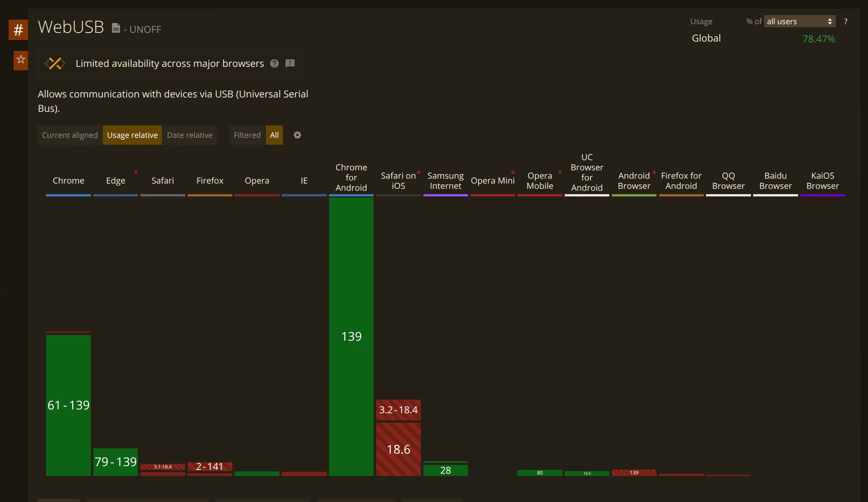
Task: Click the Samsung Internet 28 support cell
Action: [445, 470]
